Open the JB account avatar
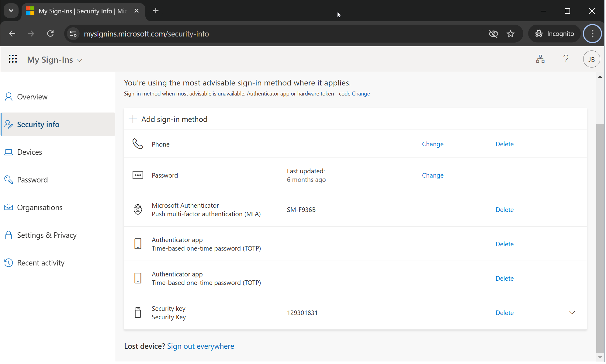Screen dimensions: 606x364 click(591, 59)
